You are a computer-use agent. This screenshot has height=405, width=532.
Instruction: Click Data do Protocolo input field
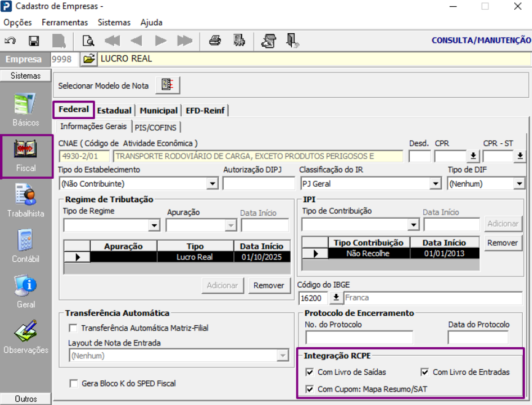pyautogui.click(x=478, y=337)
